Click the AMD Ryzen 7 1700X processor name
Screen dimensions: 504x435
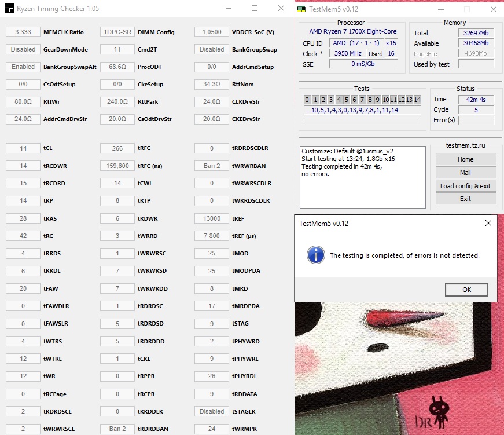(352, 31)
